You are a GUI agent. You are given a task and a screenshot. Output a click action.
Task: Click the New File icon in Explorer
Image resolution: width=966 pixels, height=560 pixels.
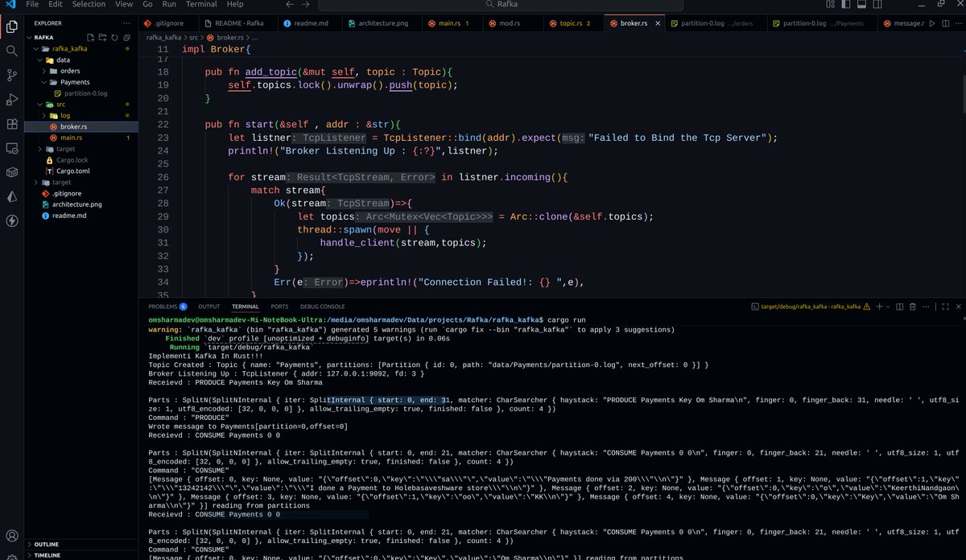pyautogui.click(x=90, y=37)
